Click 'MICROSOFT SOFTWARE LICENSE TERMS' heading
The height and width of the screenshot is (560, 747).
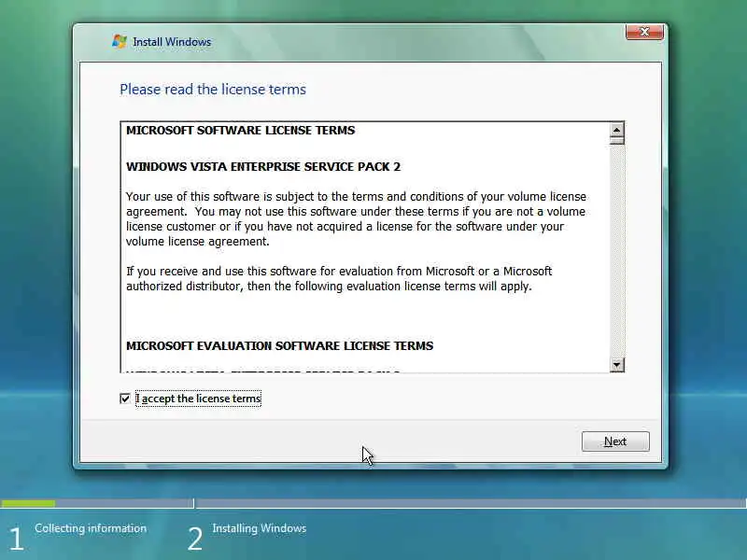coord(241,131)
